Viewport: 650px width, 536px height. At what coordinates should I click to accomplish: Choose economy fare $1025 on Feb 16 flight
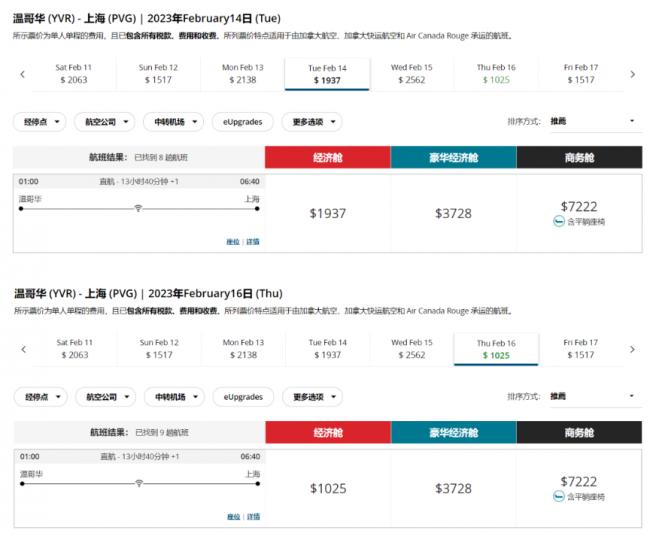click(328, 488)
